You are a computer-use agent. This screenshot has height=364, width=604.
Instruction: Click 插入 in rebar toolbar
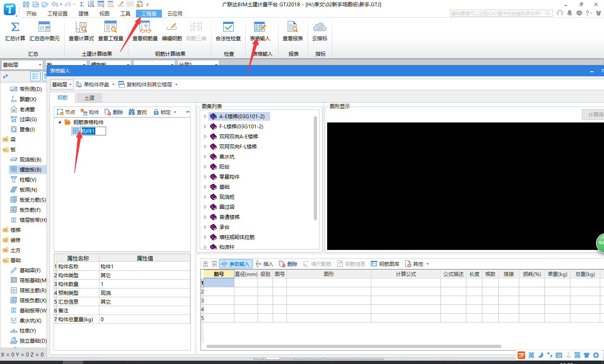tap(265, 264)
